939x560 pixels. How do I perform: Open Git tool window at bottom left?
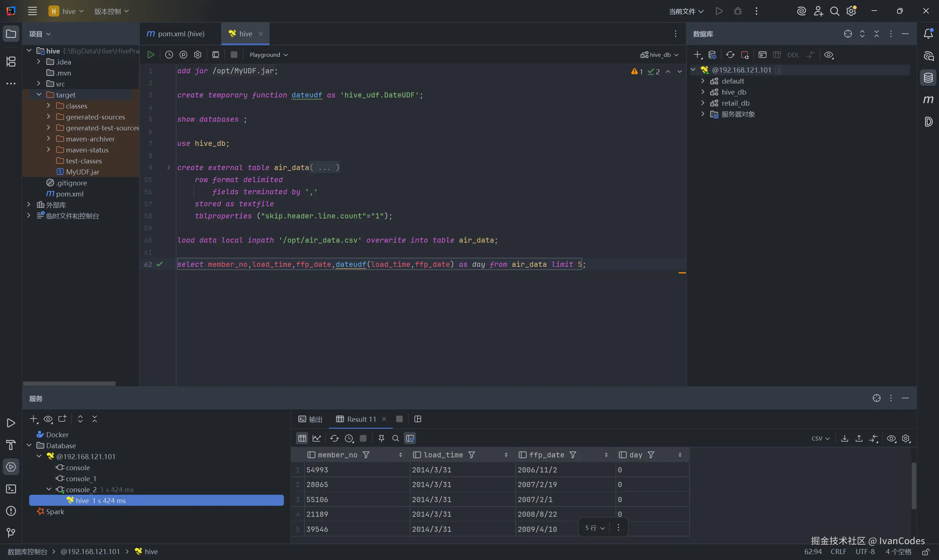pyautogui.click(x=11, y=533)
